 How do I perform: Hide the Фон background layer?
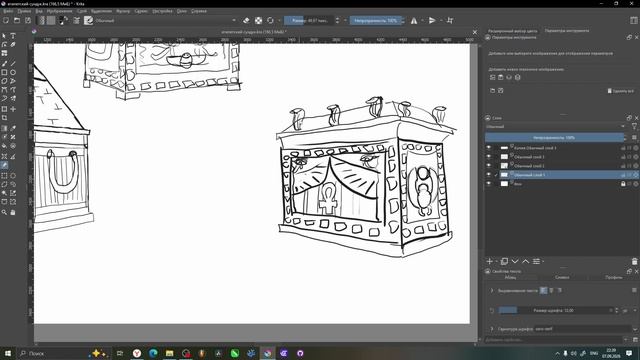point(489,184)
